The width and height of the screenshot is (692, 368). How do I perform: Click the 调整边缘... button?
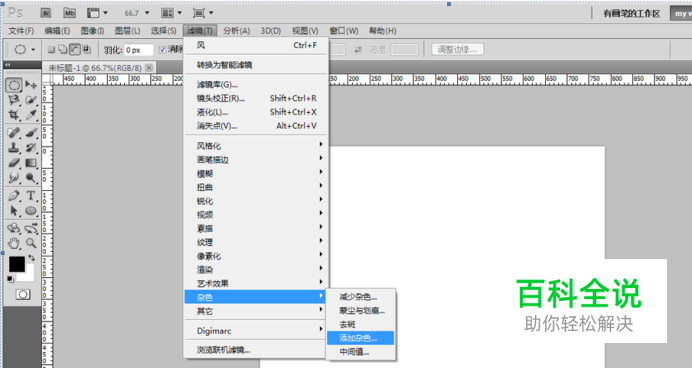[x=457, y=49]
